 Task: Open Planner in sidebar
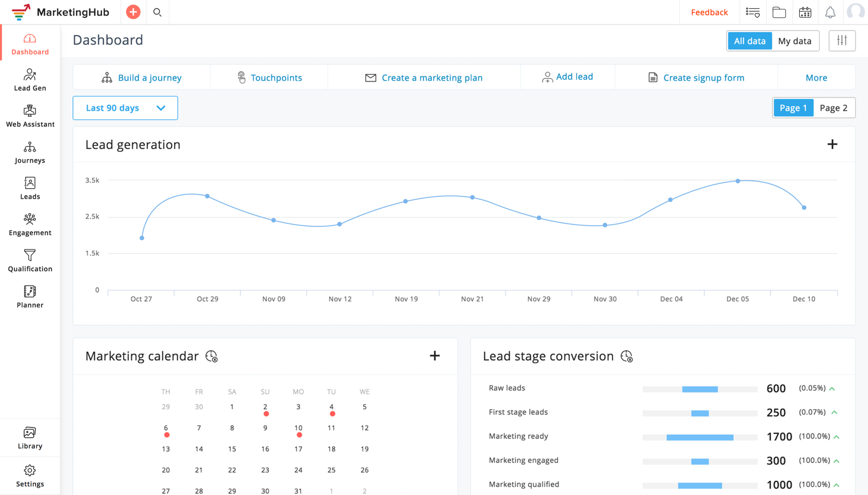tap(30, 296)
